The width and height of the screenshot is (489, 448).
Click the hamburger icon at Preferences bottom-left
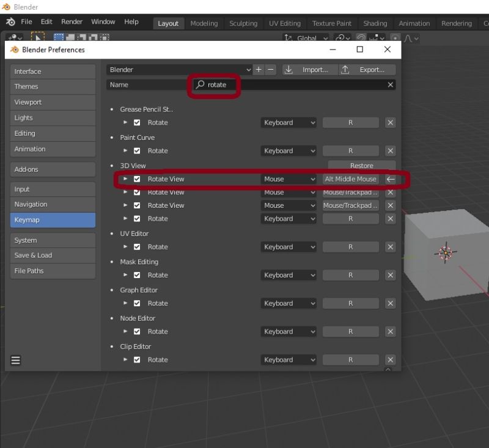(15, 360)
